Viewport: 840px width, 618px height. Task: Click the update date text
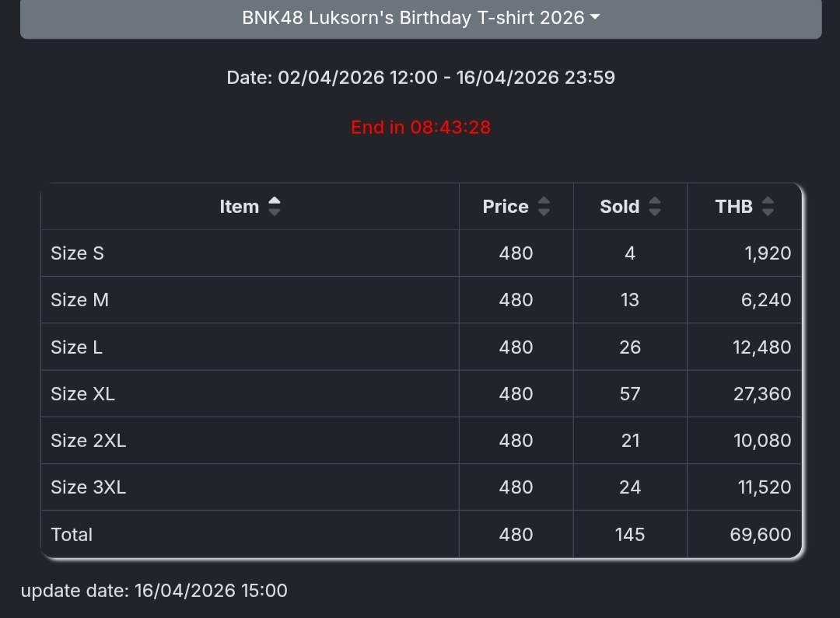click(154, 591)
